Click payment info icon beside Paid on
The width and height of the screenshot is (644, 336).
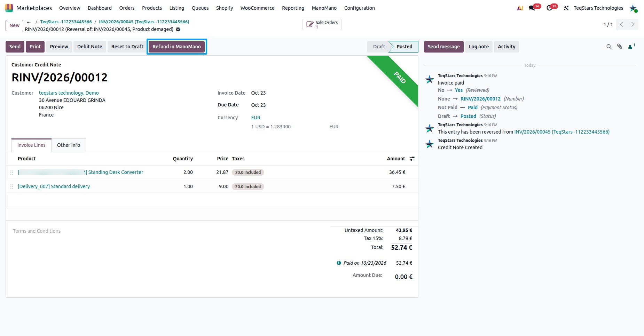point(339,263)
